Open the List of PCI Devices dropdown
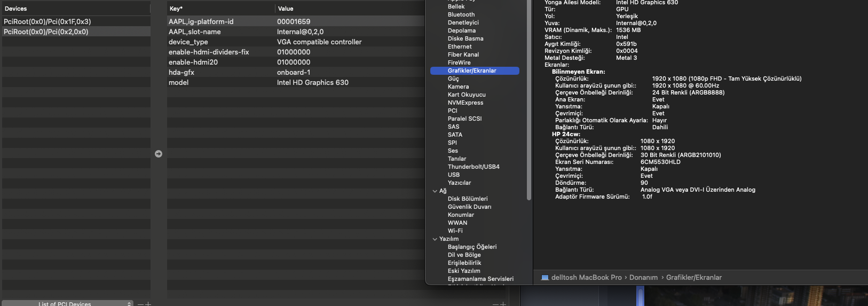Screen dimensions: 868x306 [x=67, y=303]
